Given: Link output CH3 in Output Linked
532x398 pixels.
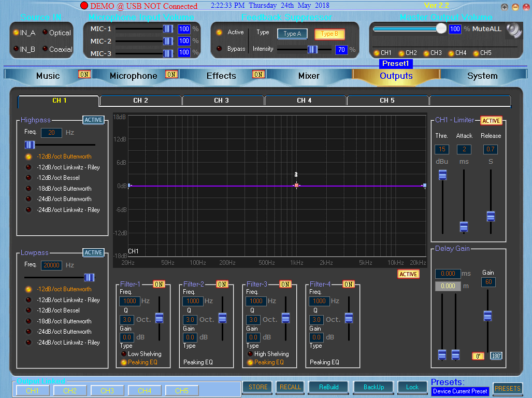Looking at the screenshot, I should point(107,391).
